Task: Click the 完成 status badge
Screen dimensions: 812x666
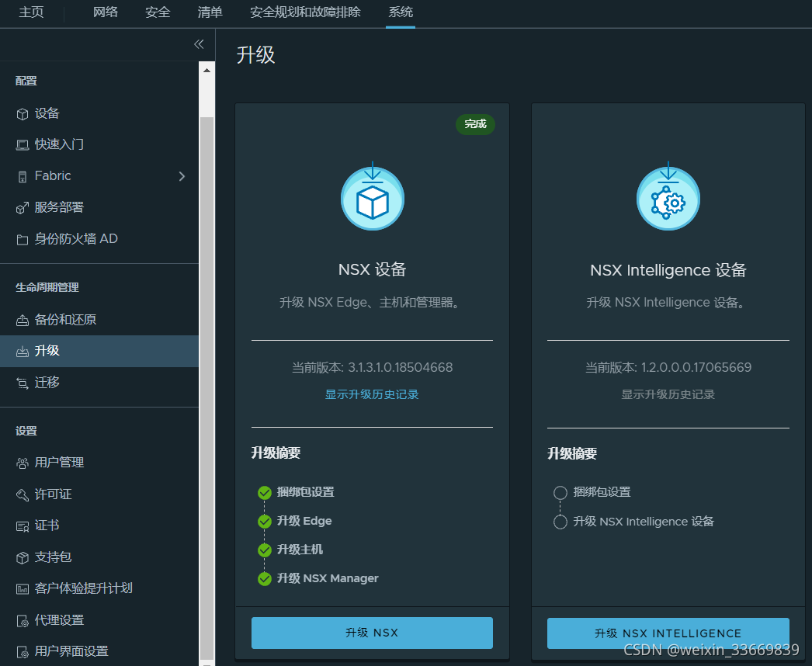Action: click(475, 124)
